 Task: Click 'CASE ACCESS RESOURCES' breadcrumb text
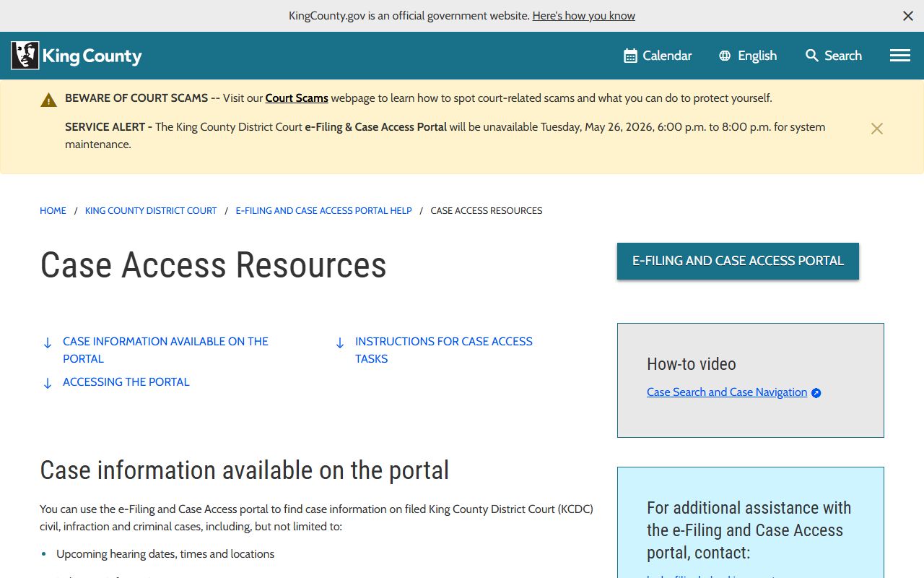[x=487, y=211]
